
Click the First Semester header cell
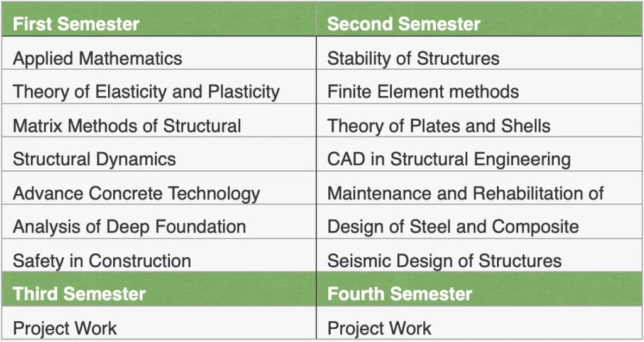click(x=76, y=25)
